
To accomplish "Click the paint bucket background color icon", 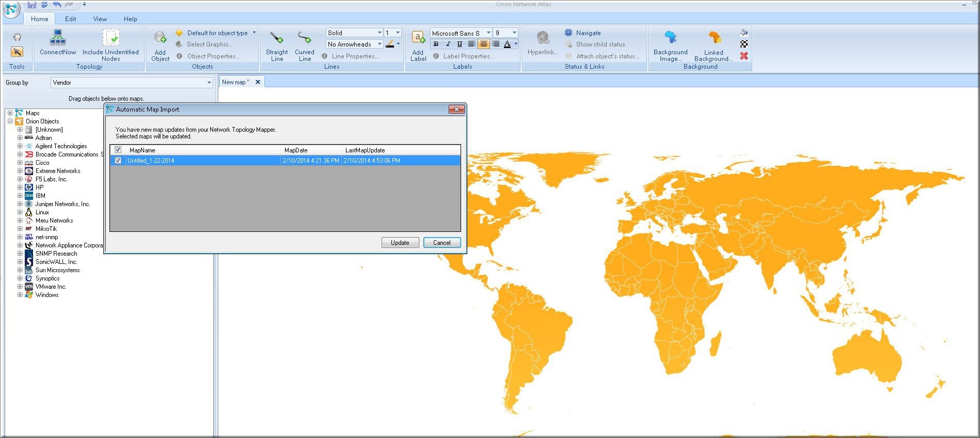I will pyautogui.click(x=744, y=33).
